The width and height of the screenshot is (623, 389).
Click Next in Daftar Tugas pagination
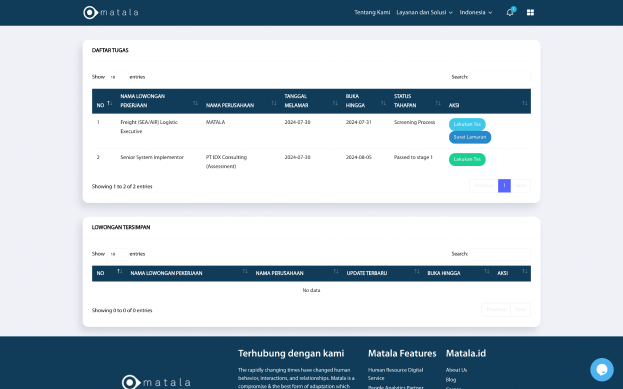coord(520,186)
